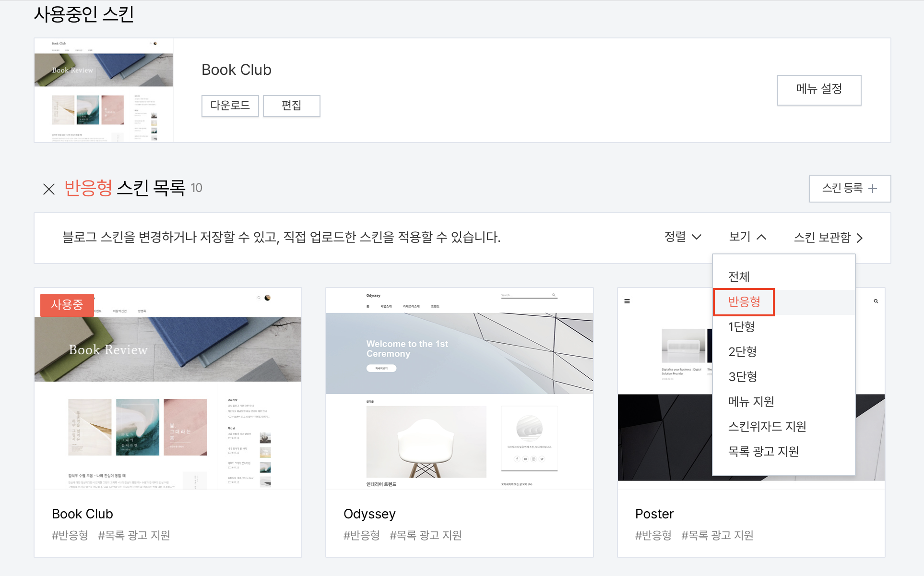Clear the 반응형 filter with the X icon

click(48, 189)
